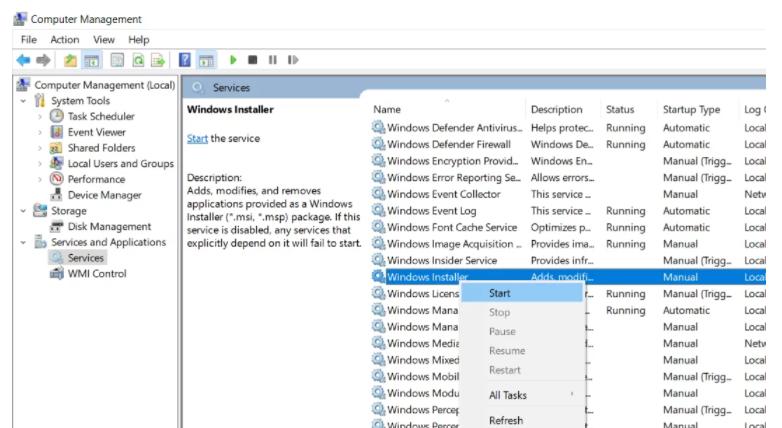Select Local Users and Groups node

tap(121, 164)
